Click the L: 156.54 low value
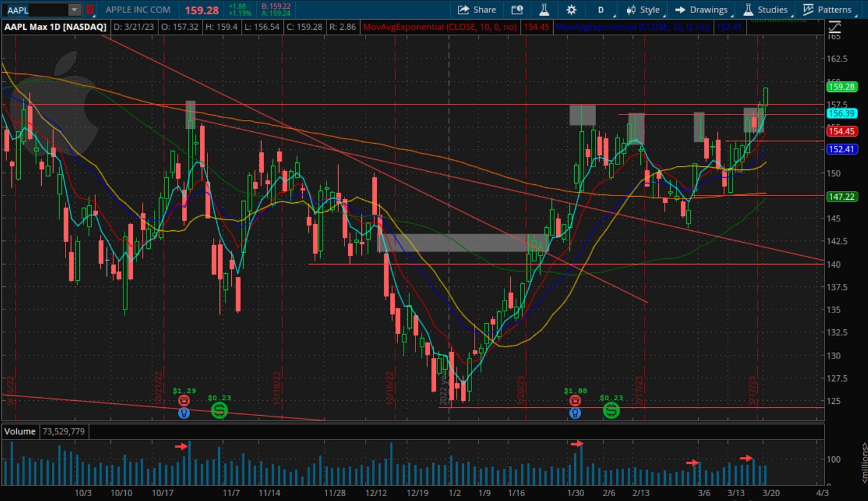 (262, 27)
